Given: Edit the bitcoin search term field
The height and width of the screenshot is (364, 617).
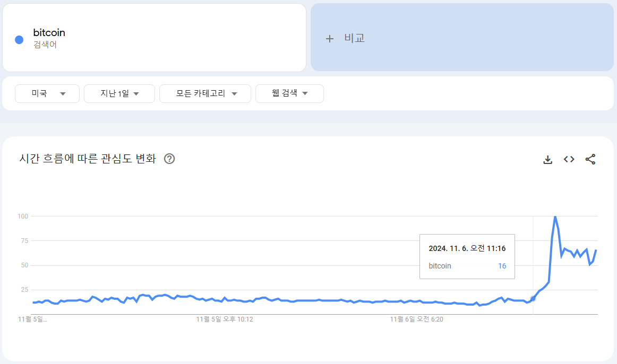Looking at the screenshot, I should pyautogui.click(x=154, y=38).
